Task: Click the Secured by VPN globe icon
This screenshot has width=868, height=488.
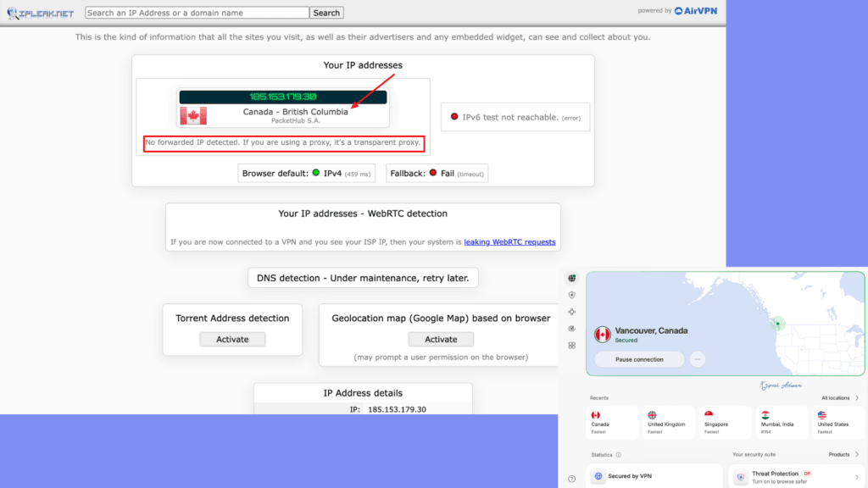Action: [598, 476]
